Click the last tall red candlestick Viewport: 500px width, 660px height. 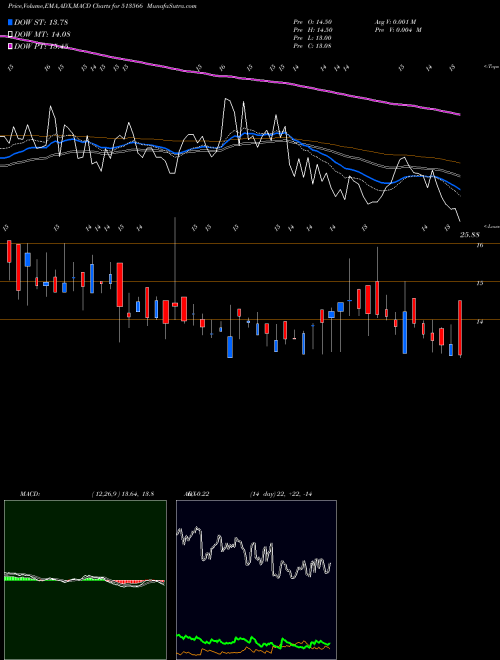(460, 328)
